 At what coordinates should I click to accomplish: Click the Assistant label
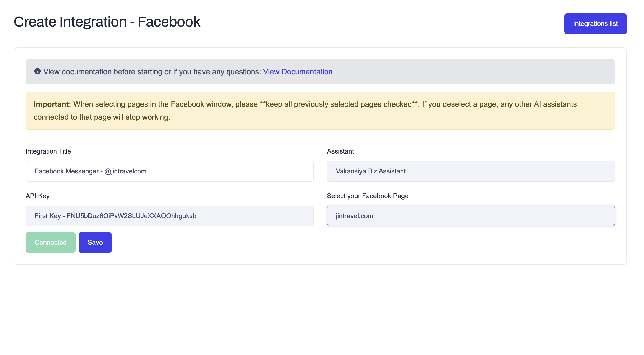point(340,151)
